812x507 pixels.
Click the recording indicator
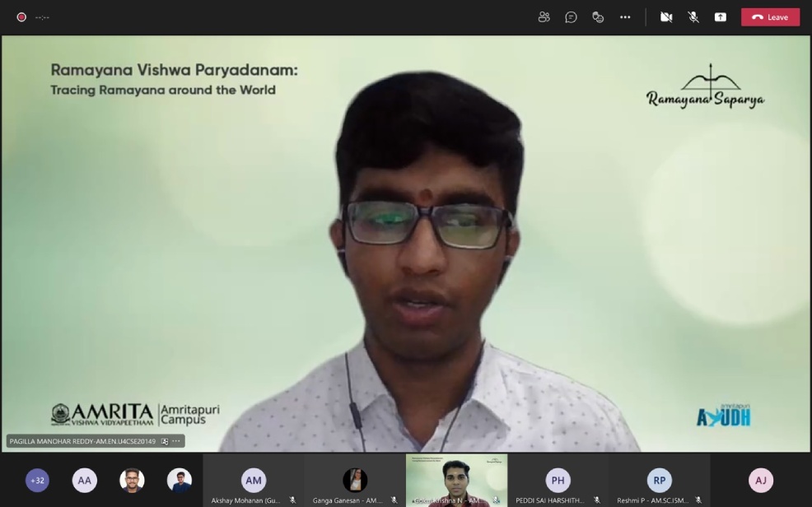click(x=21, y=17)
